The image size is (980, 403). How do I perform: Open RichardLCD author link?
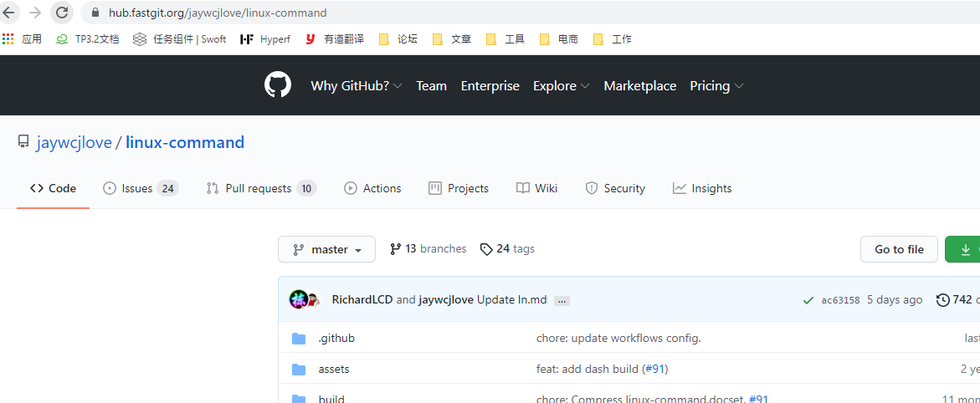[362, 300]
